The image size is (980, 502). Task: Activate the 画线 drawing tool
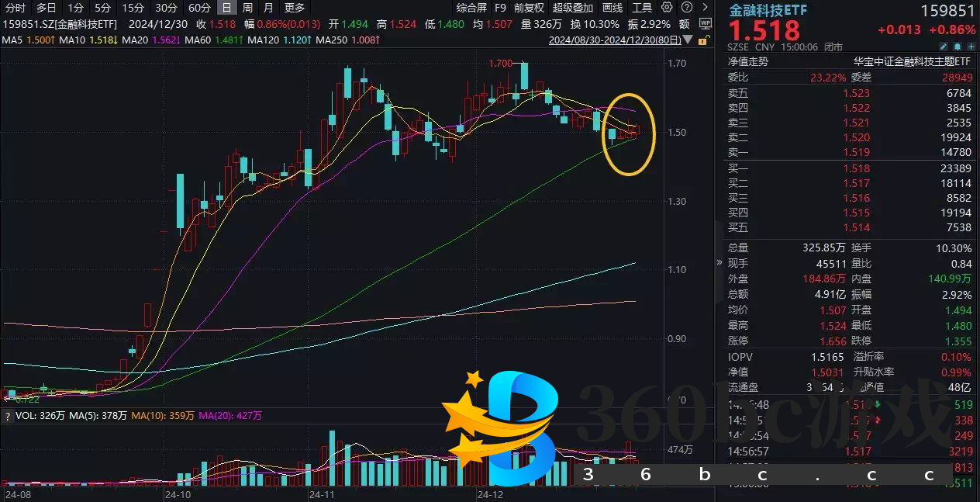click(612, 8)
